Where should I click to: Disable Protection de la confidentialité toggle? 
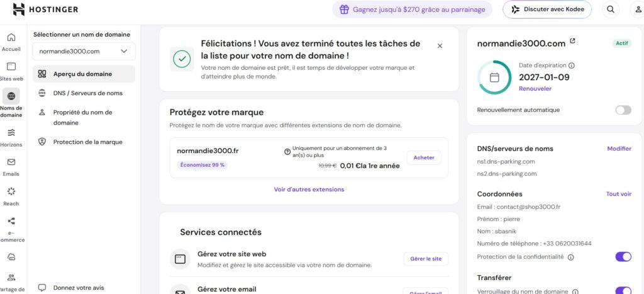tap(623, 257)
